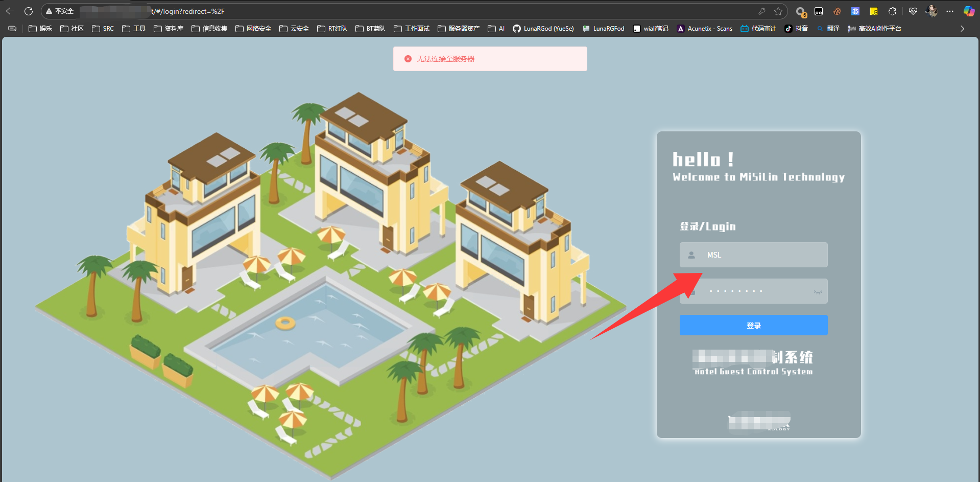Image resolution: width=980 pixels, height=482 pixels.
Task: Open the LunaRGod (YueSe) GitHub bookmark
Action: pos(543,29)
